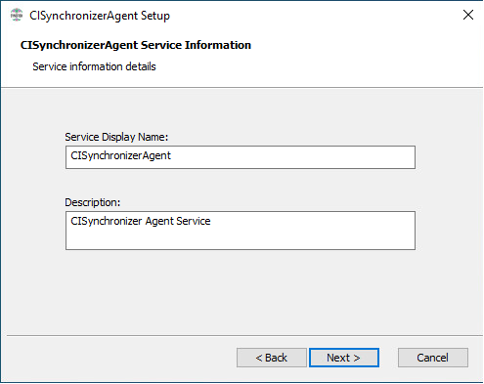Proceed by clicking Next >

pyautogui.click(x=344, y=358)
